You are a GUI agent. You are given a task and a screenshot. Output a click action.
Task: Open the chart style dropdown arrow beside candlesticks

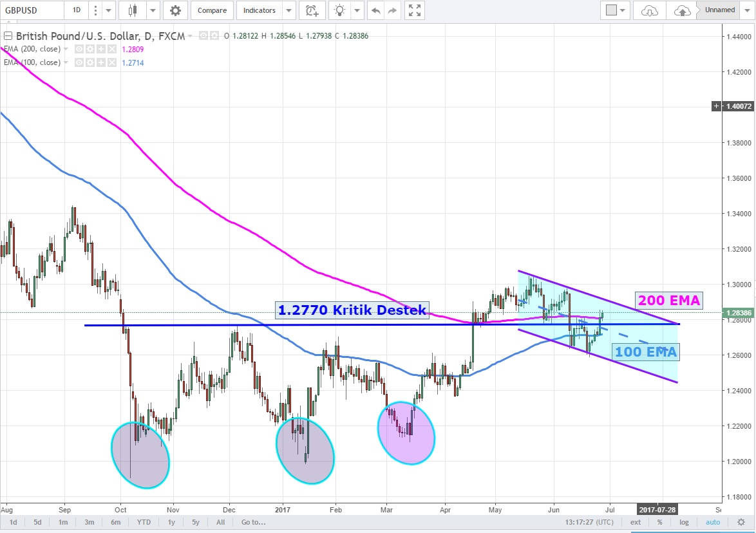tap(153, 10)
